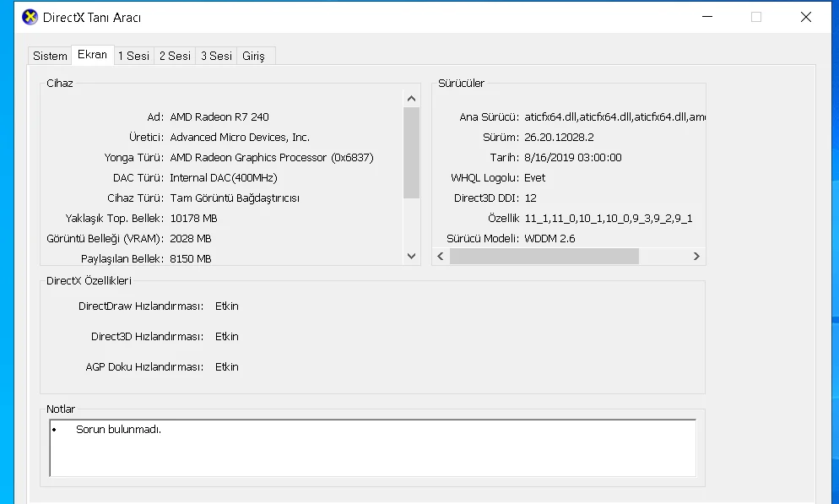Click the '8150 MB' shared memory value
The width and height of the screenshot is (839, 504).
click(191, 259)
